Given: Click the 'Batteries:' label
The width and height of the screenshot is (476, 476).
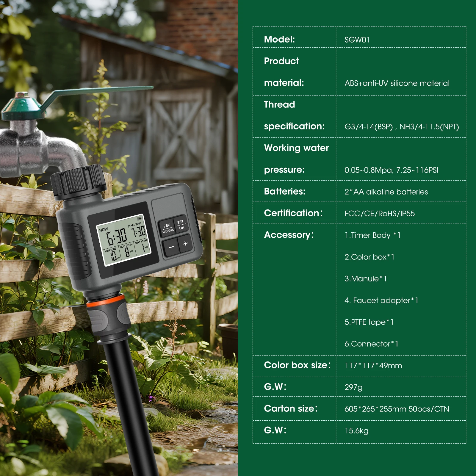Looking at the screenshot, I should pos(285,191).
